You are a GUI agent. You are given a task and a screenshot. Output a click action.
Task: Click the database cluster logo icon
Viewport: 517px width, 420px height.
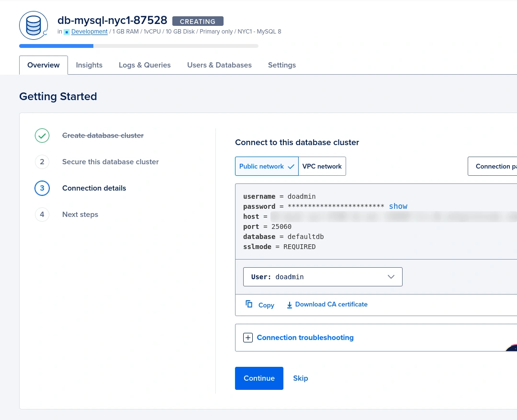(x=34, y=25)
